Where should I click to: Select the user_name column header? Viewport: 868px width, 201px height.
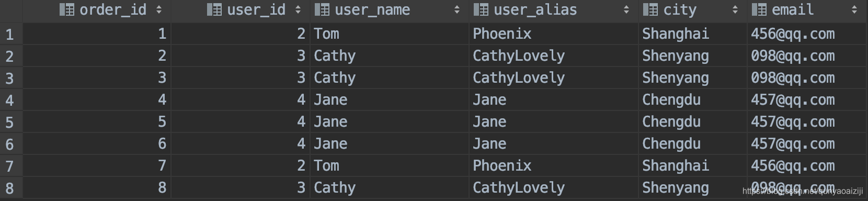coord(390,11)
